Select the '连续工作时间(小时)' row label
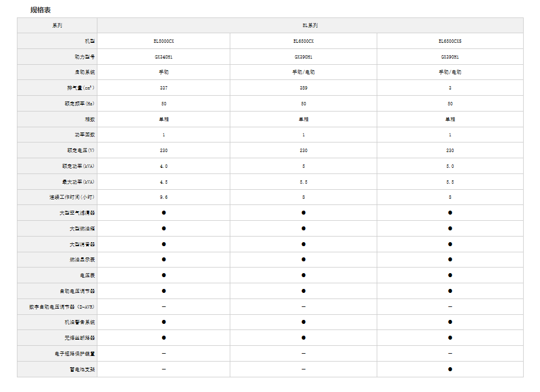The height and width of the screenshot is (392, 540). click(x=72, y=197)
